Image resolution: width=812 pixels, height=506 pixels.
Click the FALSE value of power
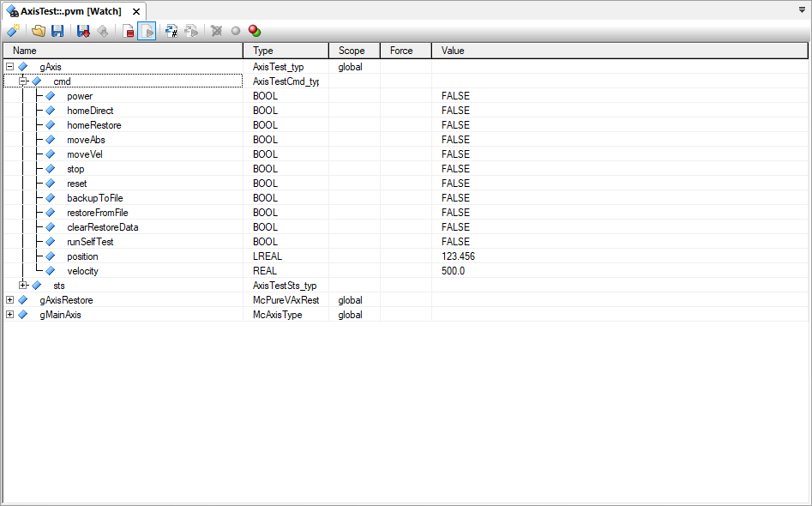pyautogui.click(x=455, y=96)
